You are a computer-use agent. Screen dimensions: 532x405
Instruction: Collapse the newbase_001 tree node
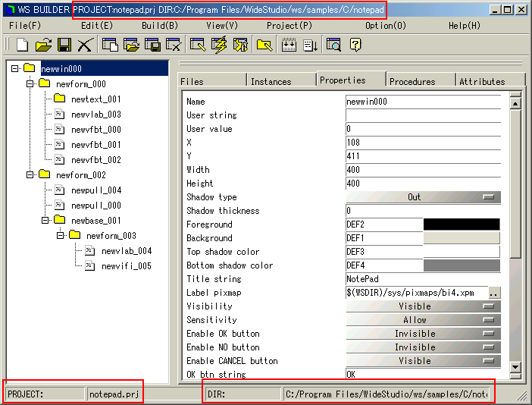pos(46,220)
